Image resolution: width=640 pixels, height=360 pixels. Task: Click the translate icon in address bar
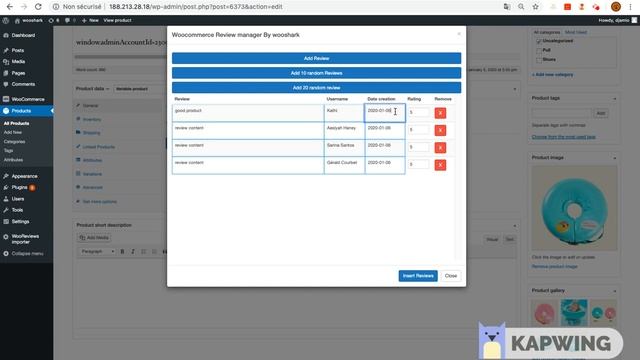(x=507, y=7)
